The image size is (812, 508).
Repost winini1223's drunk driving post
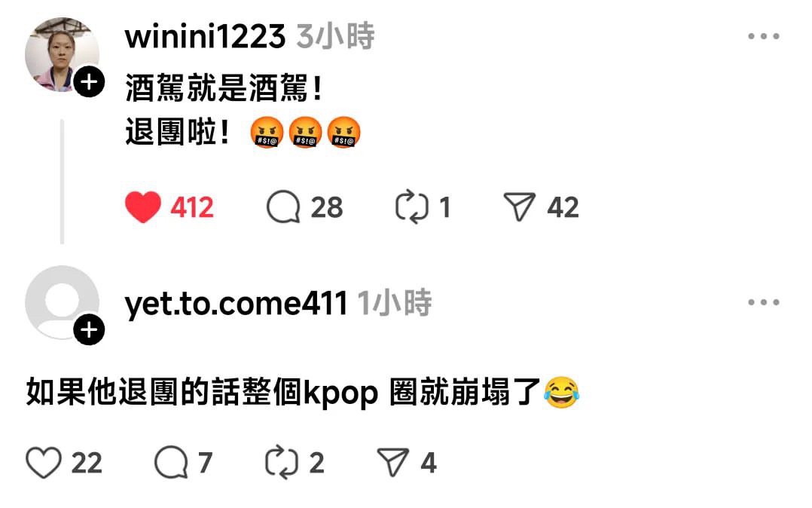pyautogui.click(x=412, y=207)
